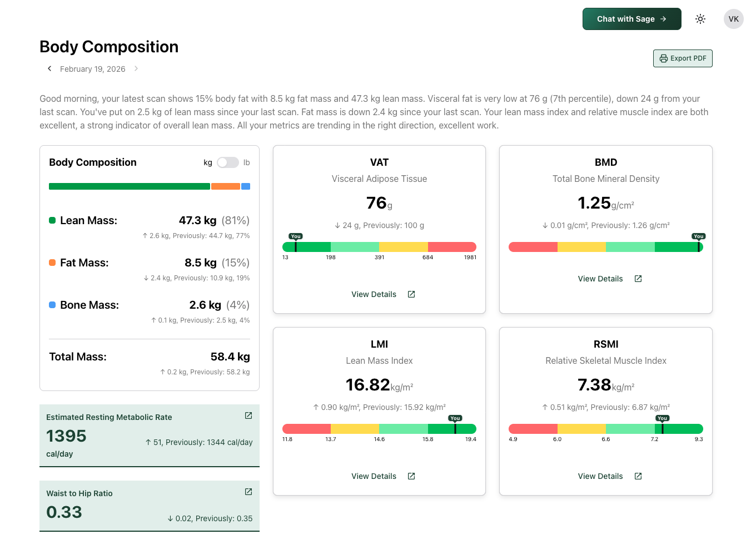Click the BMD range gauge bar

[x=606, y=247]
